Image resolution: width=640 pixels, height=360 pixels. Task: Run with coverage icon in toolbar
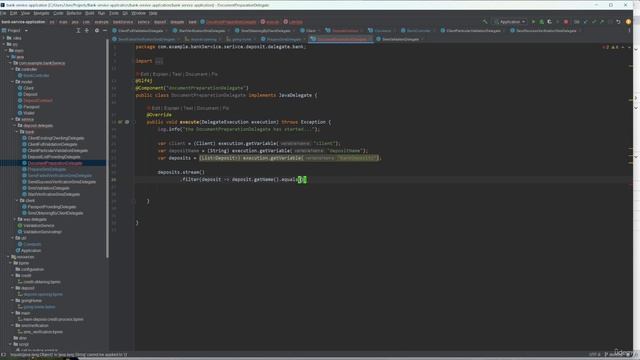point(549,22)
